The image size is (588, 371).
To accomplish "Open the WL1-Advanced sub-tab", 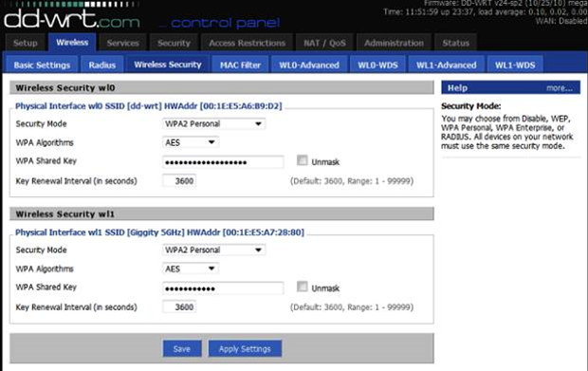I will click(x=447, y=65).
